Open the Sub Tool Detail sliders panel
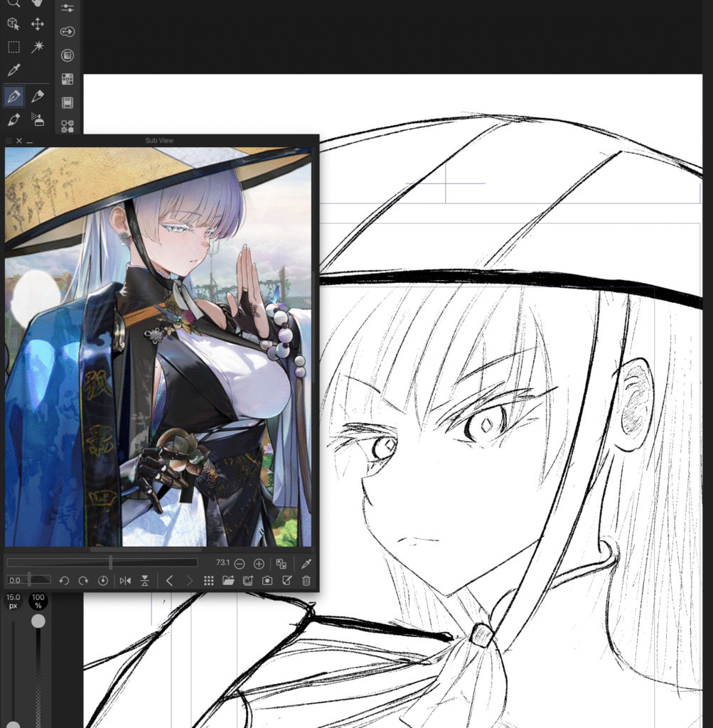Image resolution: width=713 pixels, height=728 pixels. click(x=68, y=8)
